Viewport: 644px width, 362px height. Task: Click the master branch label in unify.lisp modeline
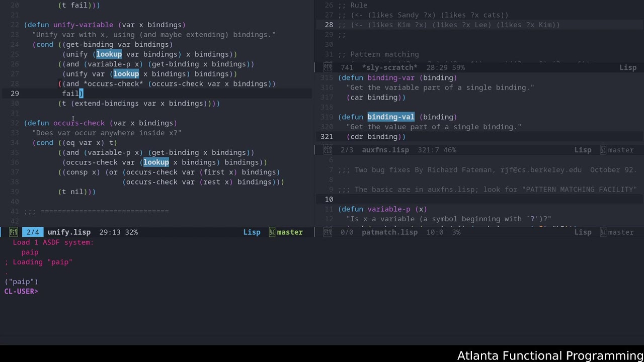[290, 232]
